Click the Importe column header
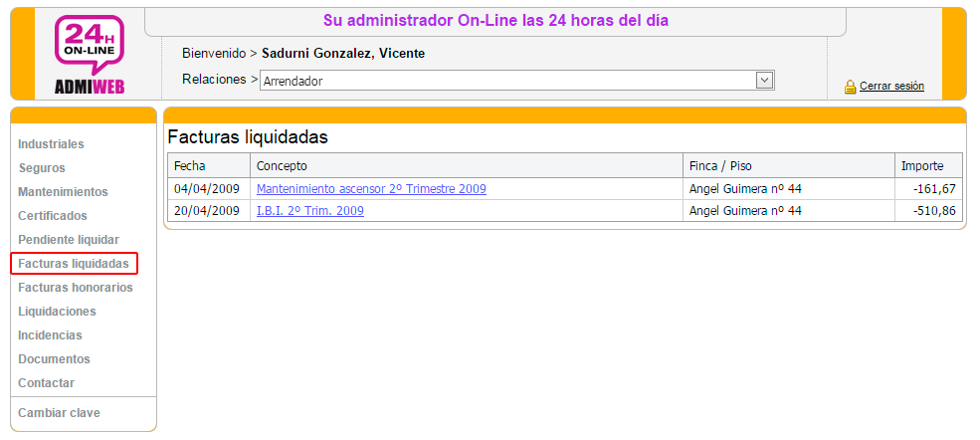This screenshot has height=440, width=980. point(928,165)
